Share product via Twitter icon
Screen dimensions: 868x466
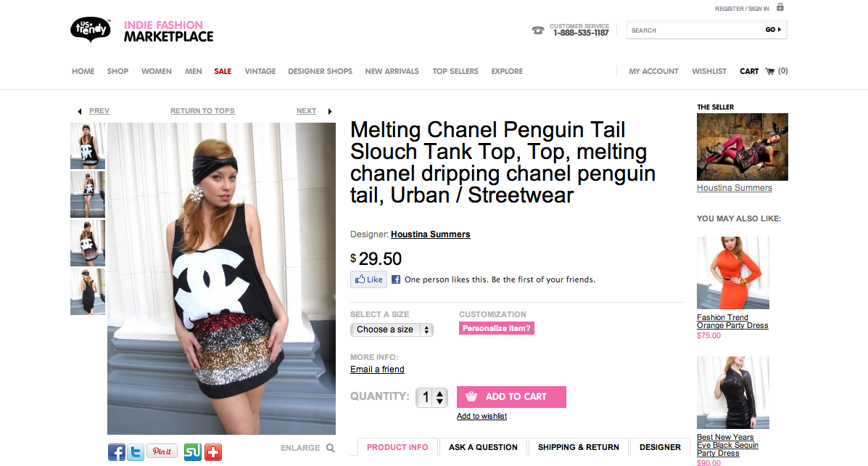point(136,452)
